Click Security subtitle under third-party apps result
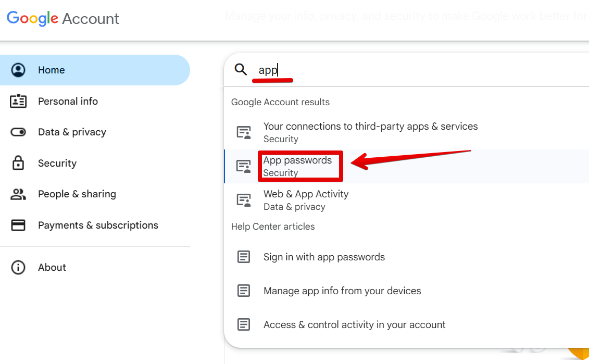589x364 pixels. click(281, 140)
